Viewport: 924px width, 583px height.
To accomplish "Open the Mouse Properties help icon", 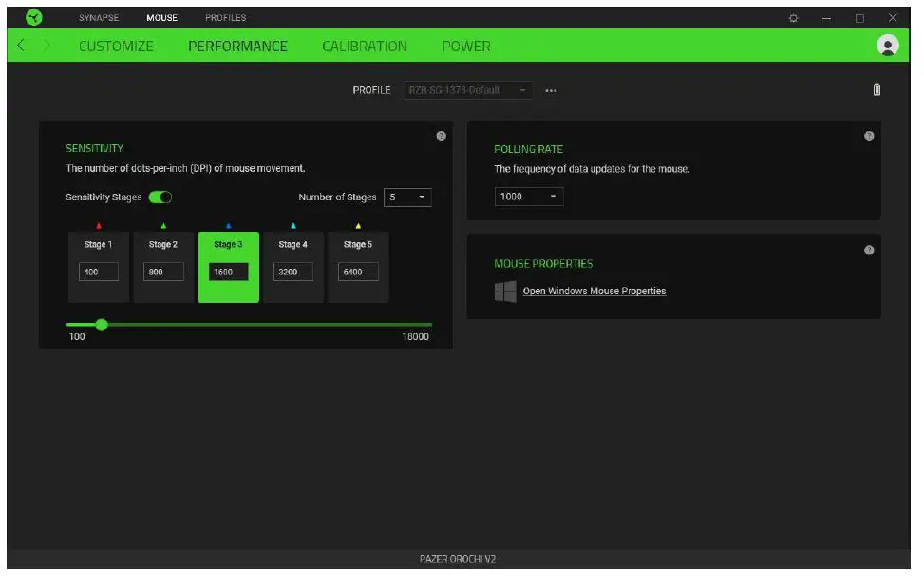I will coord(869,250).
